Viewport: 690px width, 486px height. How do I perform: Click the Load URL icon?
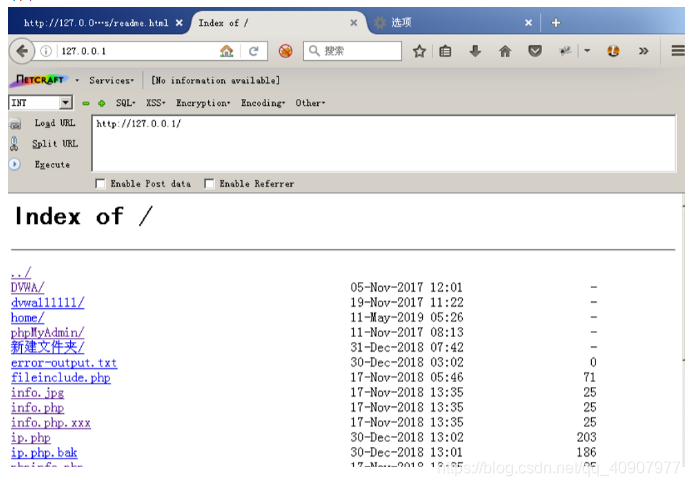point(15,124)
